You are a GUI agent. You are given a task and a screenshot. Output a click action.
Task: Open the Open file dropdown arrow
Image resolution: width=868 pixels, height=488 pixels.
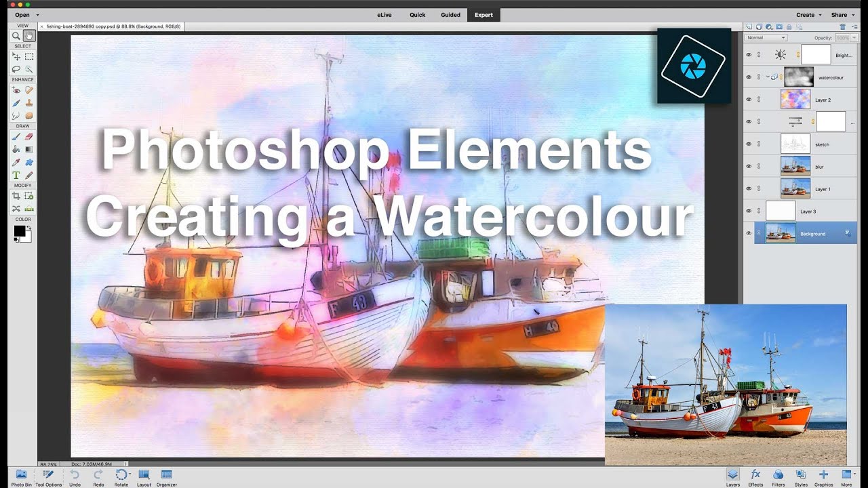pos(37,14)
